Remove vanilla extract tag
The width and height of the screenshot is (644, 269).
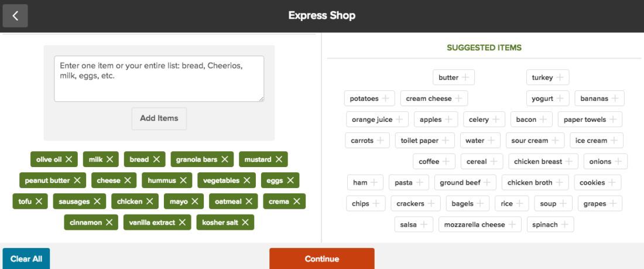(x=183, y=223)
